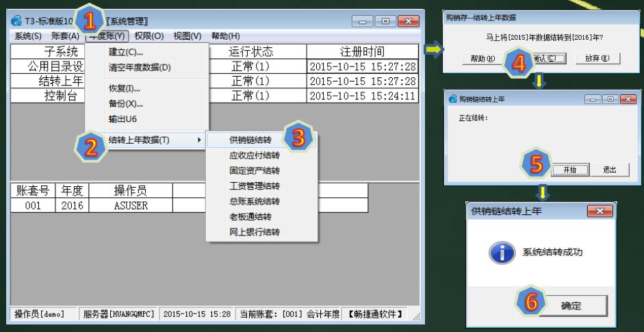Close the T3 系统管理 window

409,21
